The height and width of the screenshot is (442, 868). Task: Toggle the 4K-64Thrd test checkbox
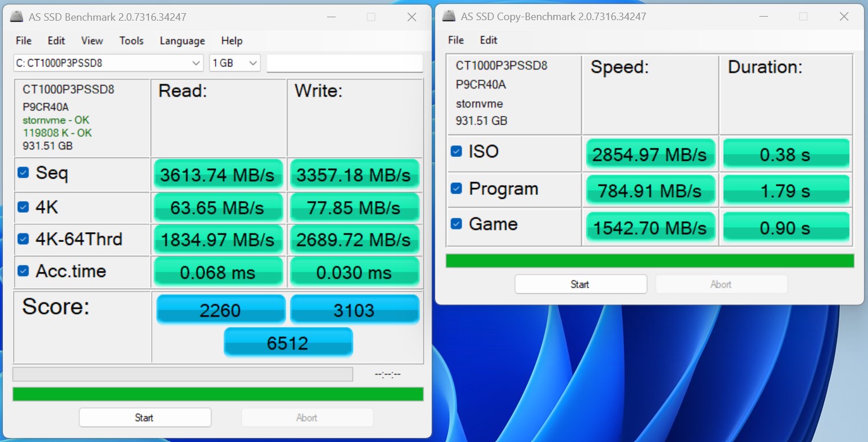[23, 239]
